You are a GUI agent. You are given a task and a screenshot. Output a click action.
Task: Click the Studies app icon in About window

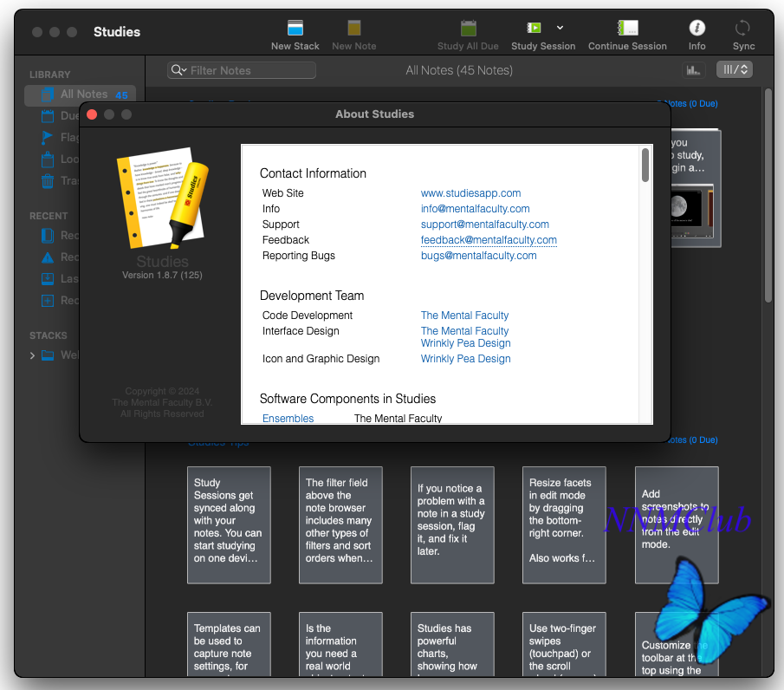(162, 199)
